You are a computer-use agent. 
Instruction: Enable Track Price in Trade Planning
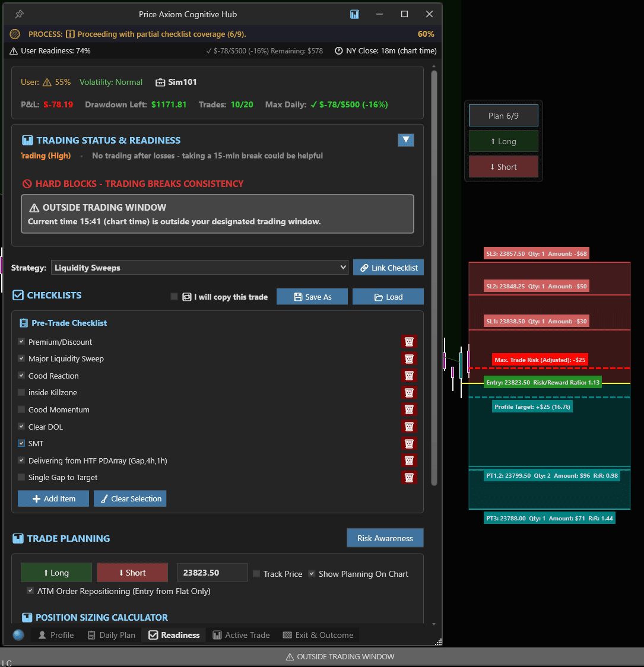(256, 574)
